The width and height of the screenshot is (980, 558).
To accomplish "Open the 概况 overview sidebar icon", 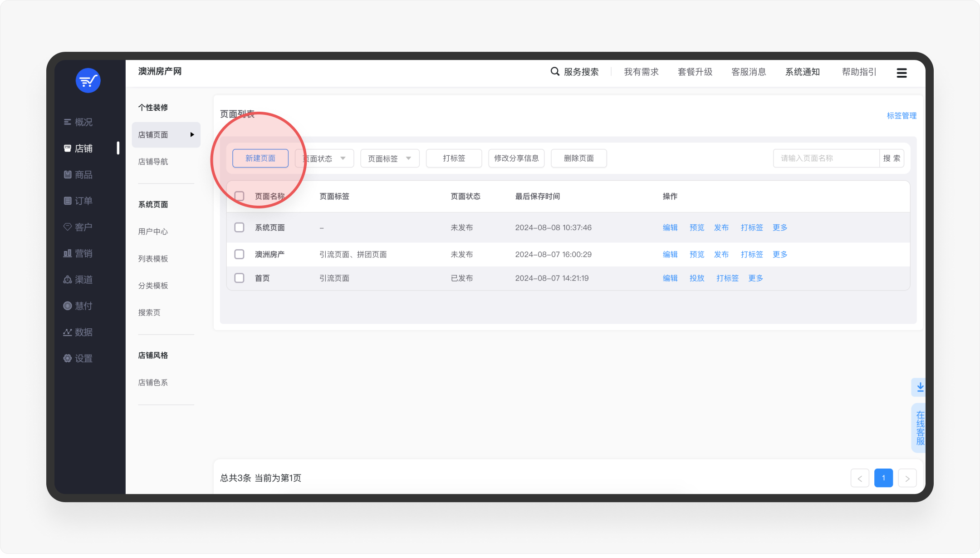I will (x=68, y=122).
